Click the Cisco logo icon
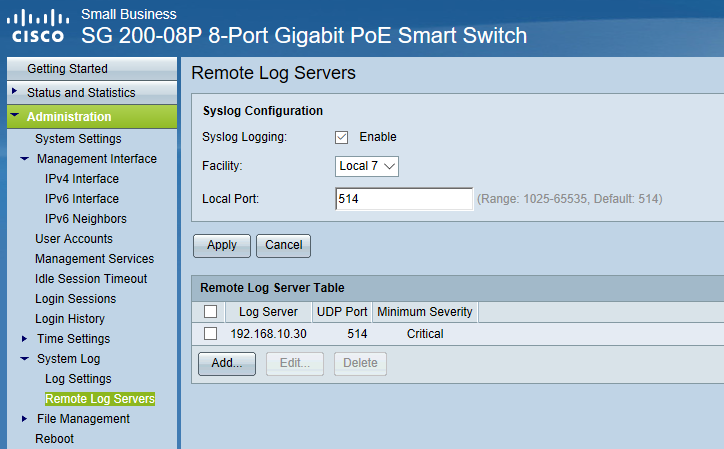The image size is (724, 449). point(38,27)
